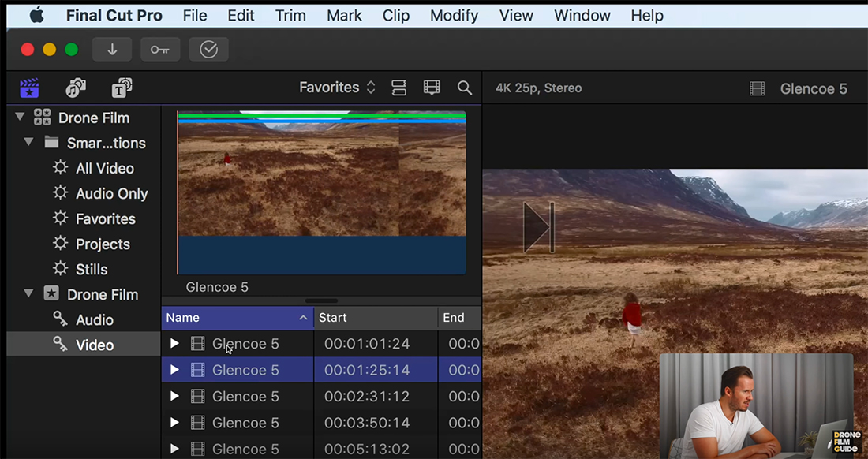Open the Titles and Generators sidebar
This screenshot has width=868, height=459.
point(121,88)
